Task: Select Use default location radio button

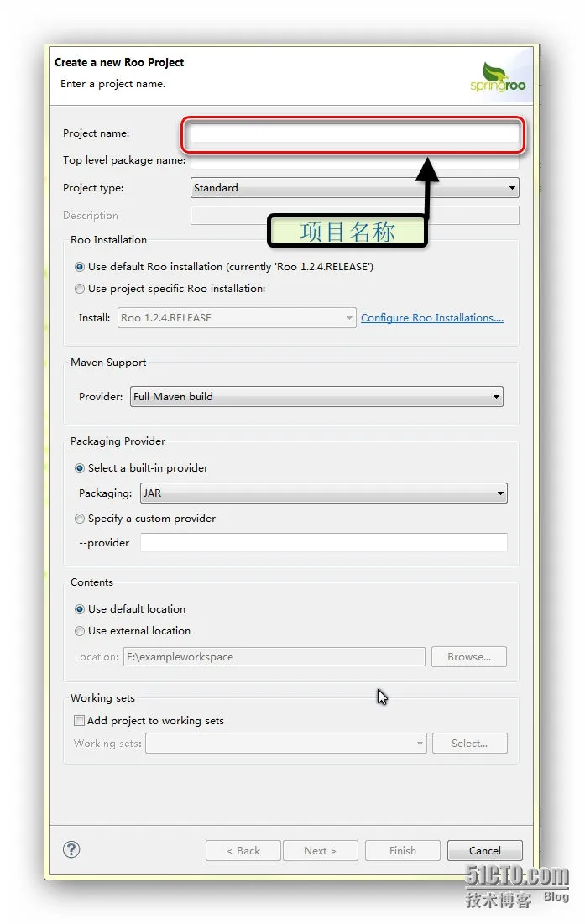Action: [x=80, y=609]
